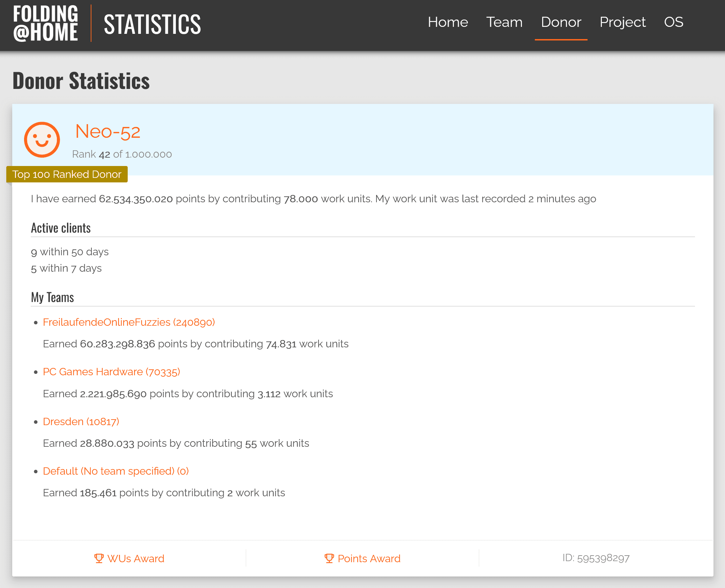The image size is (725, 588).
Task: Select the Donor tab
Action: 561,22
